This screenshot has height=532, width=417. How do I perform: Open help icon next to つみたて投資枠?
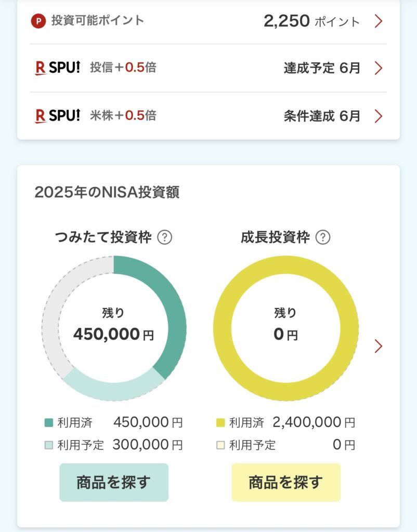165,238
